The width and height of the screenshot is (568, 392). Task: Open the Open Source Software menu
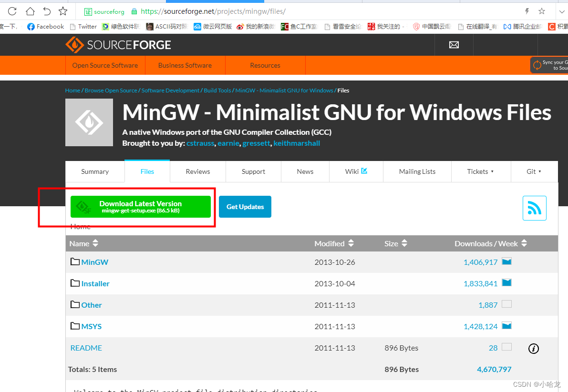(105, 65)
